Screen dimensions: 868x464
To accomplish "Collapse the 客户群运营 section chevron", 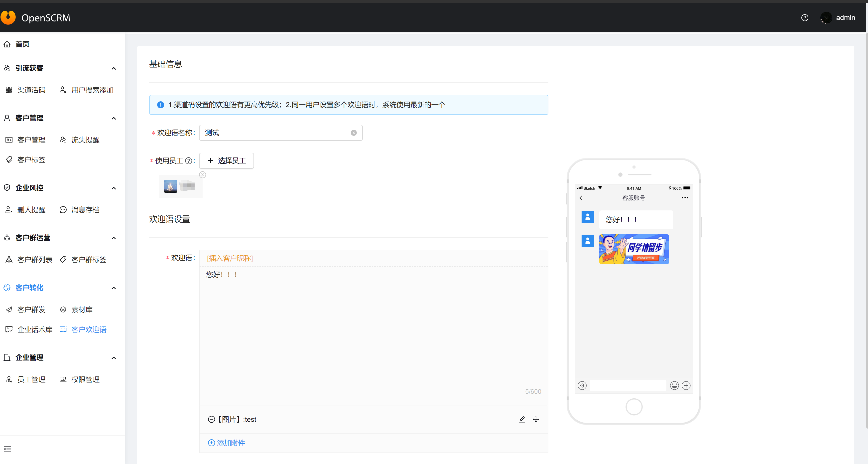I will pyautogui.click(x=114, y=238).
